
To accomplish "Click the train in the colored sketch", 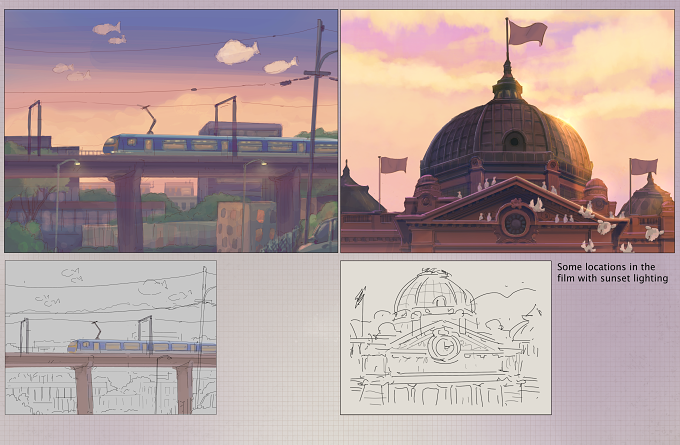I will coord(142,346).
